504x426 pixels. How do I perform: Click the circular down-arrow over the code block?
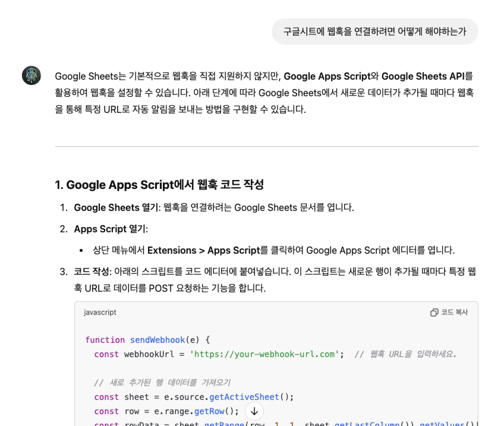tap(254, 411)
